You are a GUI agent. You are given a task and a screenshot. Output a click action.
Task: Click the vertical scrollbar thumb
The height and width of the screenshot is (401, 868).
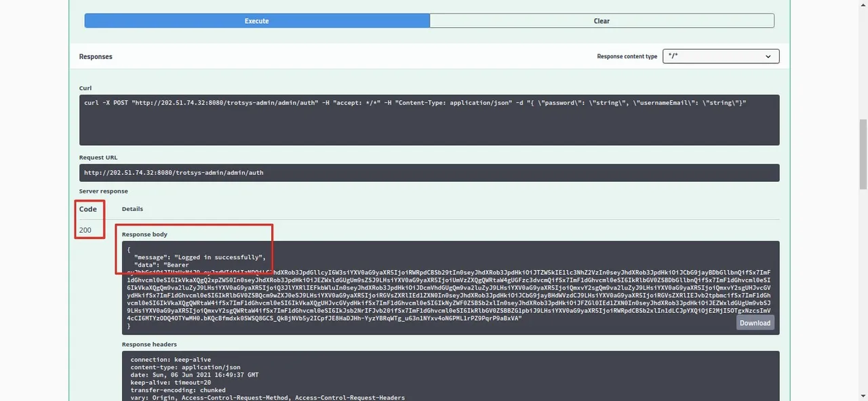coord(863,154)
